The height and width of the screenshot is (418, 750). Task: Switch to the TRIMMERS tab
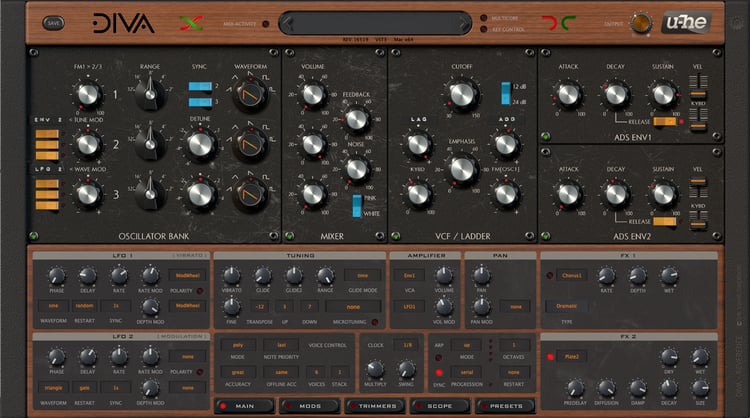point(375,406)
